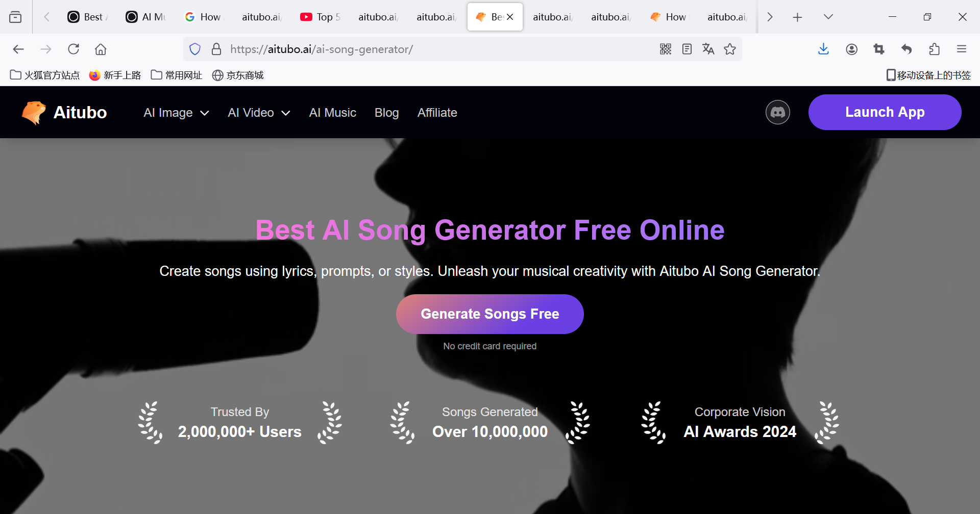Viewport: 980px width, 514px height.
Task: Click '2,000,000+ Users' text
Action: pyautogui.click(x=240, y=432)
